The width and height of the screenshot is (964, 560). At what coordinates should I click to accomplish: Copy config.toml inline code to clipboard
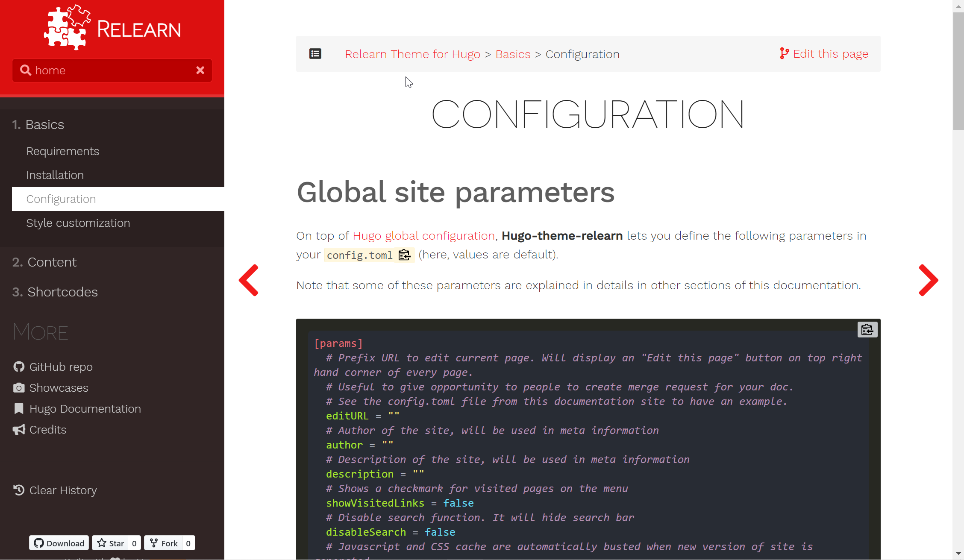click(404, 255)
